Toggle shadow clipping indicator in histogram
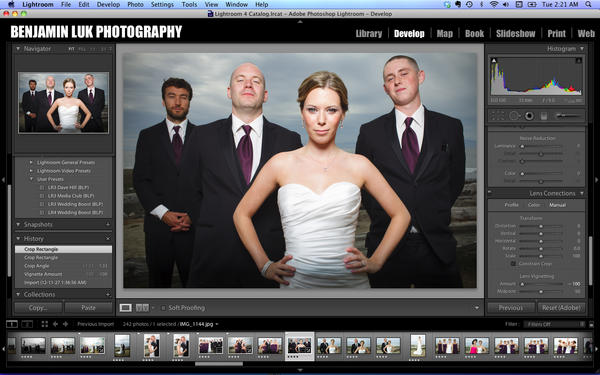 tap(494, 60)
